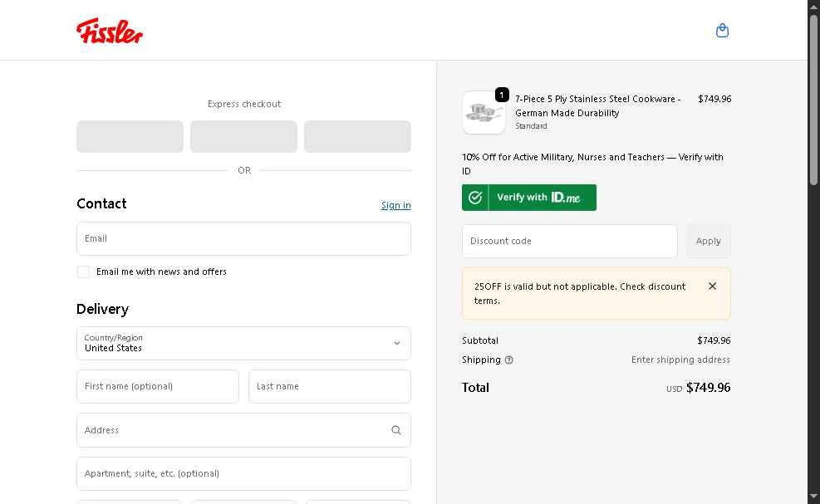The height and width of the screenshot is (504, 820).
Task: Click the ID.me checkmark icon
Action: [475, 198]
